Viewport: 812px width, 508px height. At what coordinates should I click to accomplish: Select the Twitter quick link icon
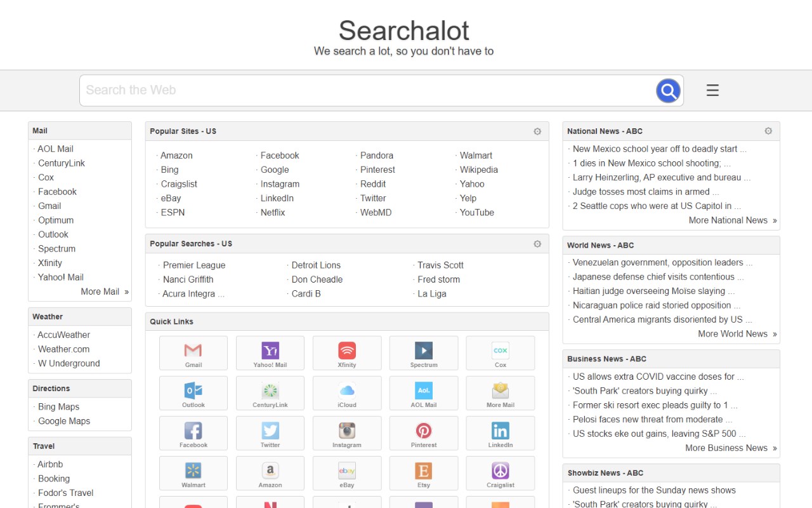pyautogui.click(x=270, y=432)
